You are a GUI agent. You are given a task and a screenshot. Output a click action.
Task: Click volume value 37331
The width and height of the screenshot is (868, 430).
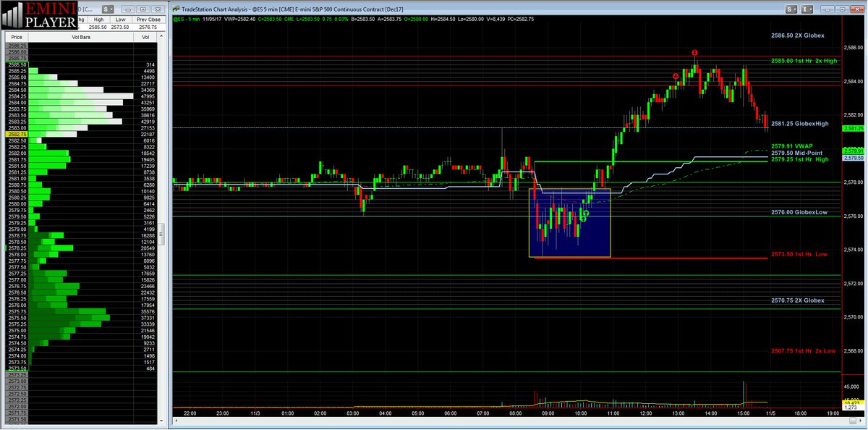coord(149,318)
